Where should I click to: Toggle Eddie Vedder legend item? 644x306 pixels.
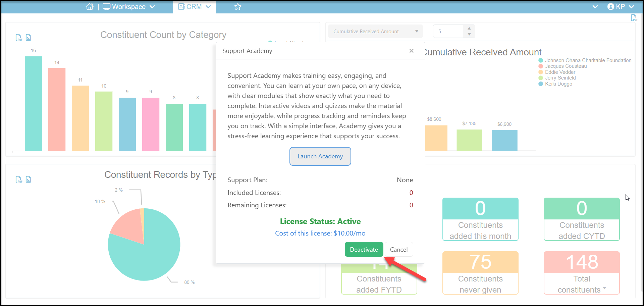click(x=557, y=72)
